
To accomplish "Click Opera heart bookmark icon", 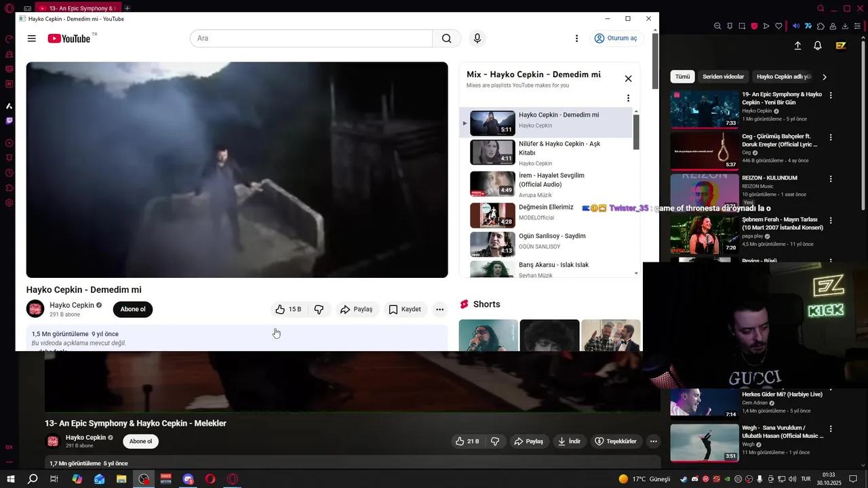I will point(778,26).
